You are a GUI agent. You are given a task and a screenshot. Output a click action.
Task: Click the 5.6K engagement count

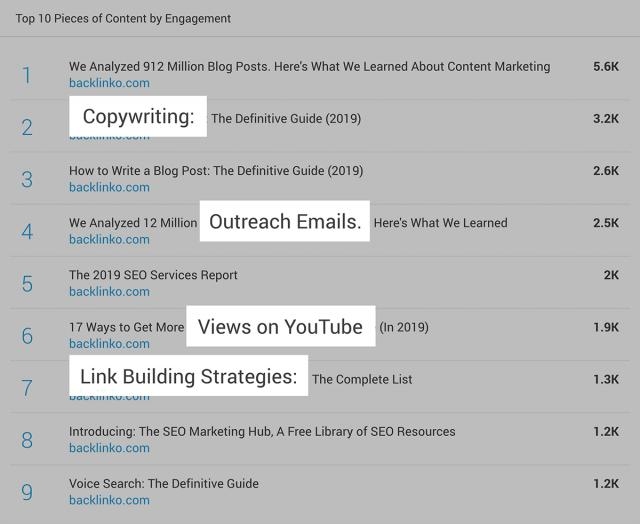pyautogui.click(x=605, y=67)
